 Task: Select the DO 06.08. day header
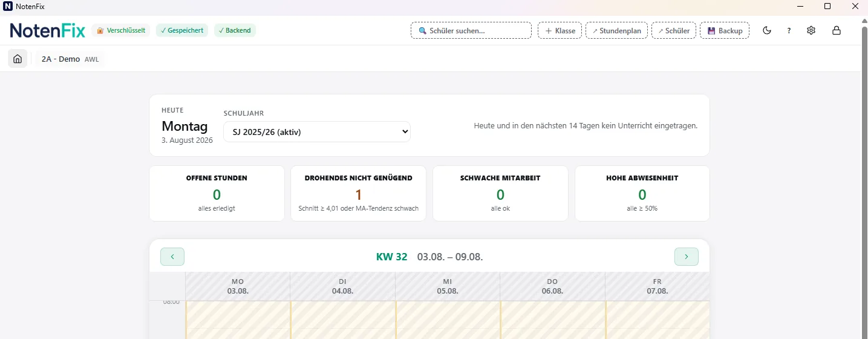tap(552, 286)
